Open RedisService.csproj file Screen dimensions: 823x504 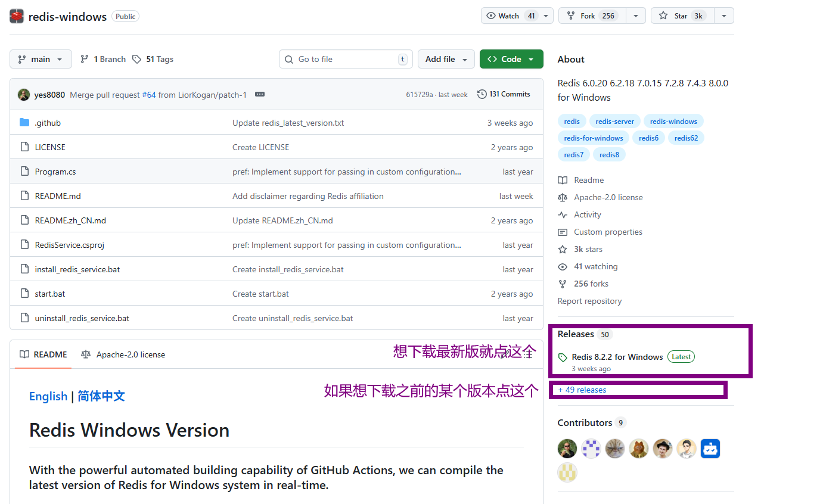click(x=70, y=245)
